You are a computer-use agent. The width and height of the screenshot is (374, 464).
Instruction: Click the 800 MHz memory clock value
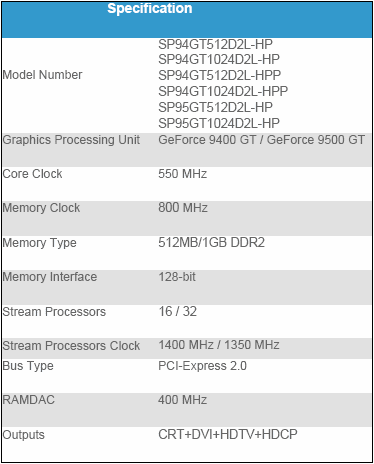(x=183, y=208)
